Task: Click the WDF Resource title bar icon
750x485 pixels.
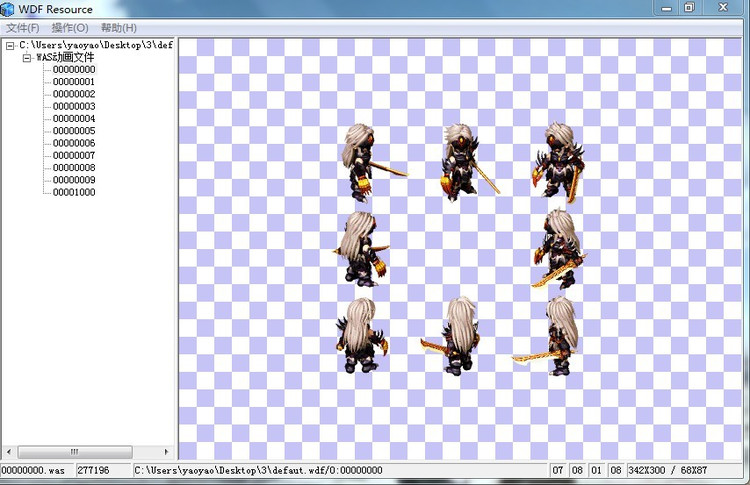Action: click(x=8, y=8)
